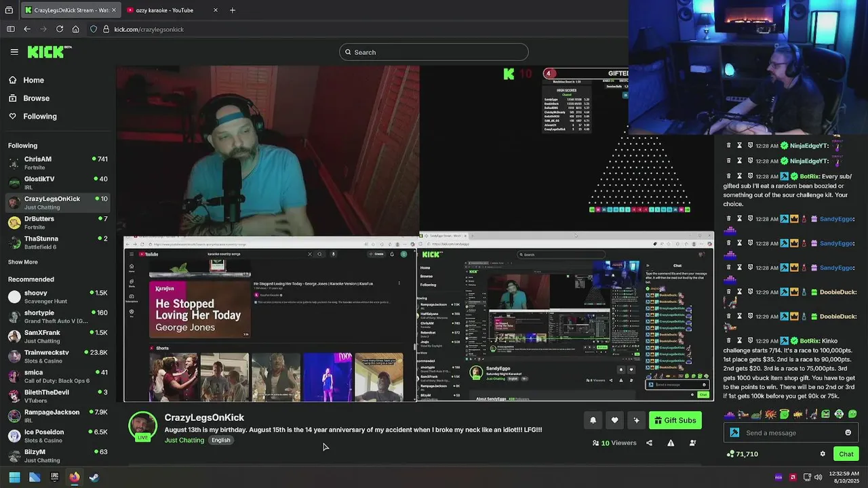This screenshot has width=868, height=488.
Task: Click the Kick logo
Action: pyautogui.click(x=49, y=52)
